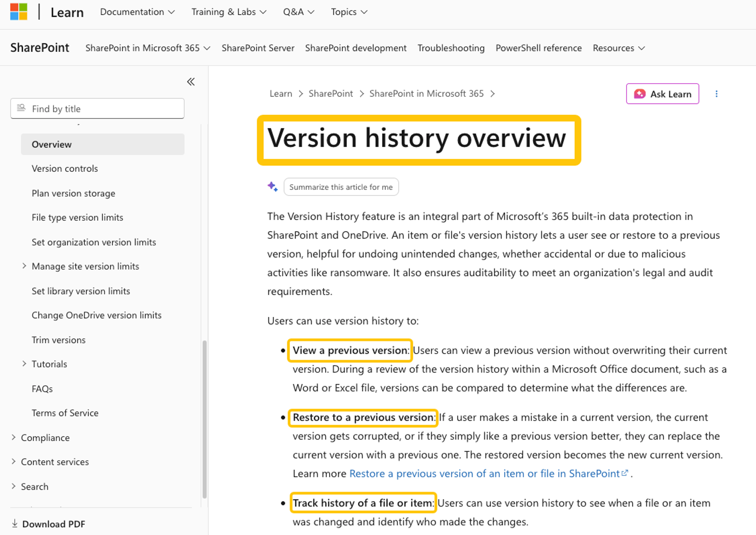Expand the Search section
756x535 pixels.
point(13,486)
